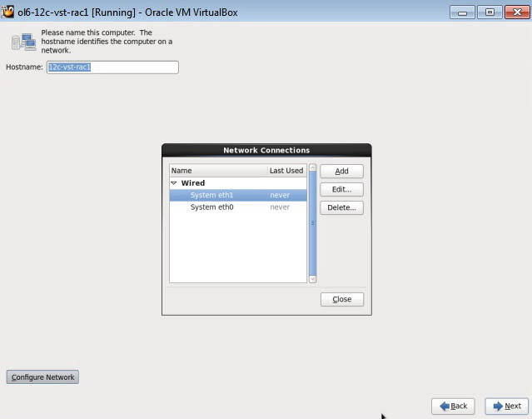Click the Add button in Network Connections
The width and height of the screenshot is (532, 419).
point(341,171)
